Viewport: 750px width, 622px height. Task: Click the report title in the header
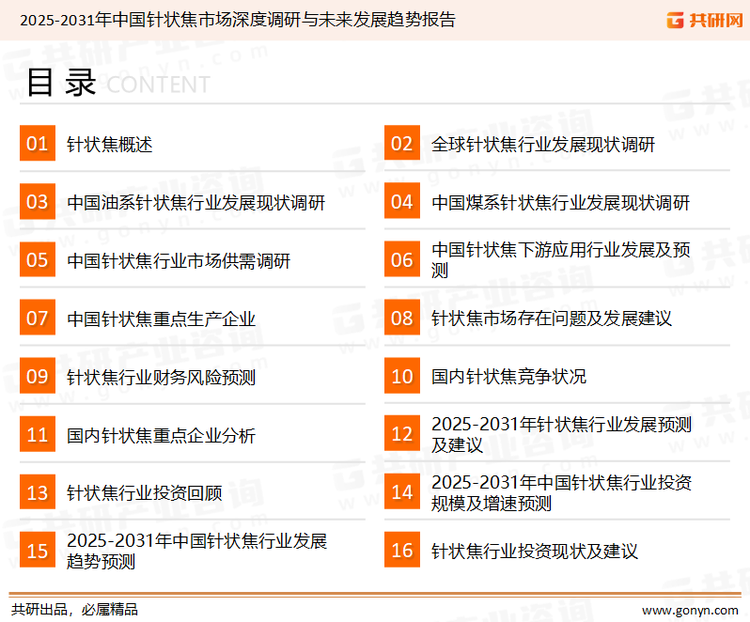click(x=237, y=20)
